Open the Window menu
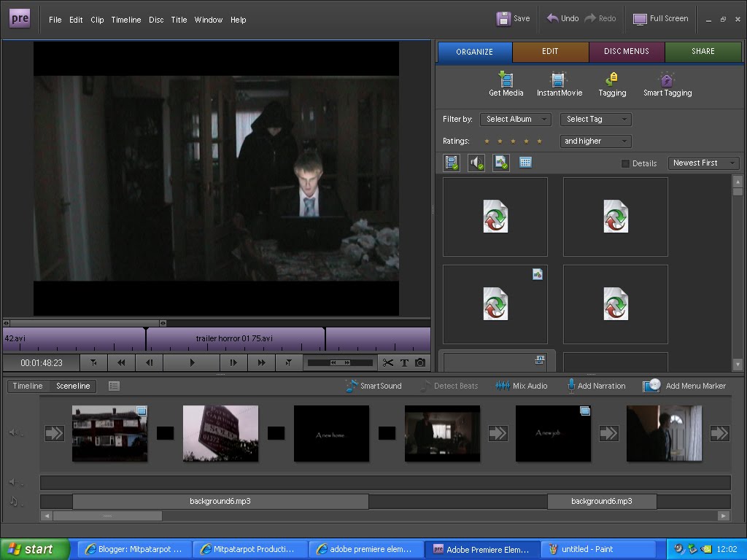This screenshot has height=560, width=747. pyautogui.click(x=208, y=20)
